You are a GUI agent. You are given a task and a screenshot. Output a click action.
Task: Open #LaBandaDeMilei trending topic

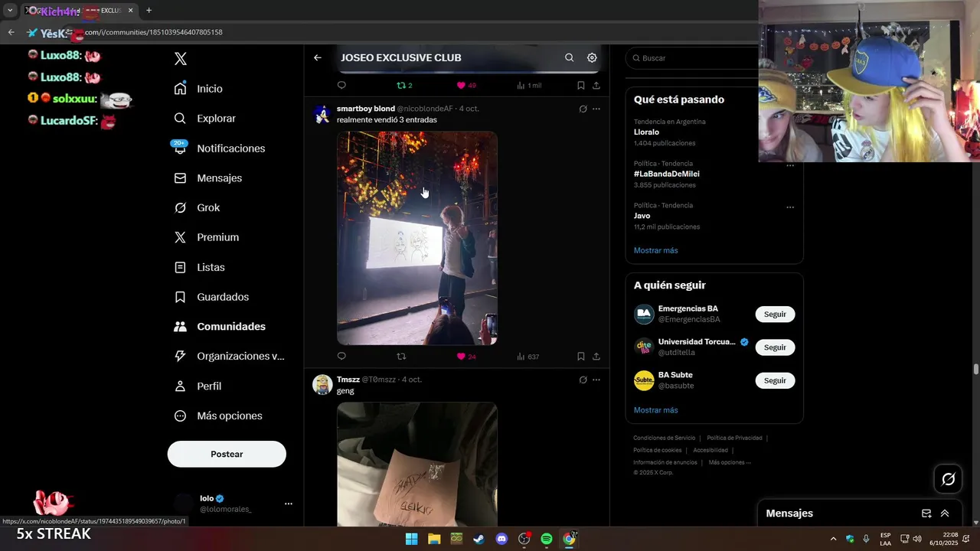(667, 174)
